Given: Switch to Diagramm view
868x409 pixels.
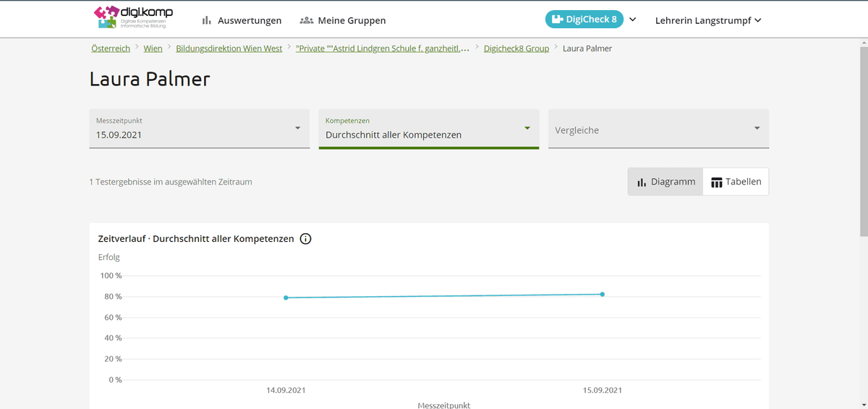Looking at the screenshot, I should 665,182.
